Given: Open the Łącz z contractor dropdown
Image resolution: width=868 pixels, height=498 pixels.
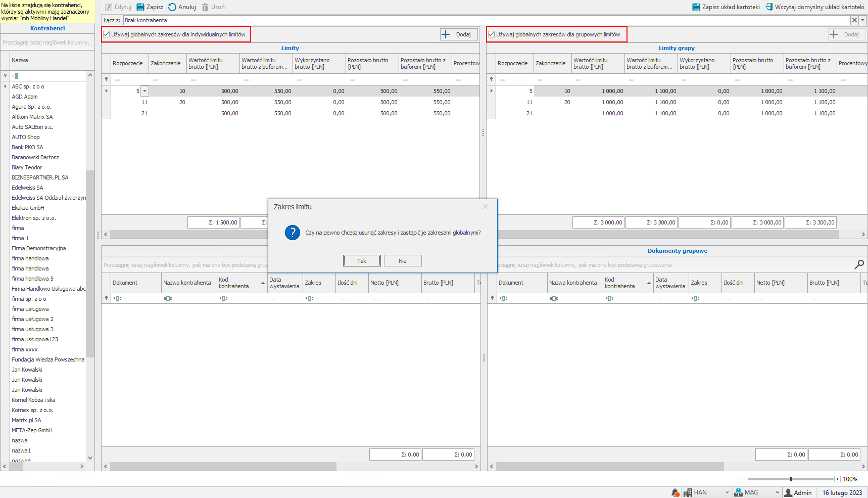Looking at the screenshot, I should point(863,20).
